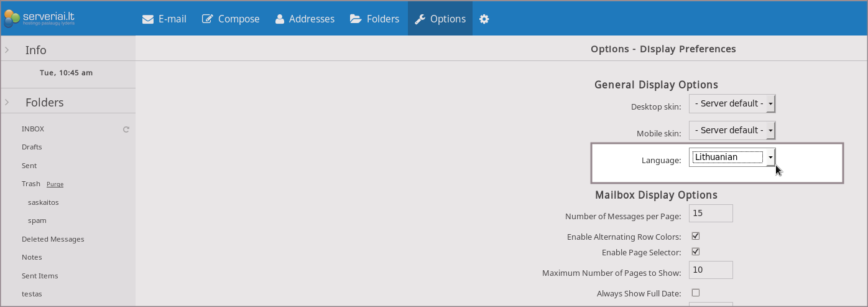This screenshot has width=868, height=307.
Task: Click the Number of Messages per Page field
Action: point(711,213)
